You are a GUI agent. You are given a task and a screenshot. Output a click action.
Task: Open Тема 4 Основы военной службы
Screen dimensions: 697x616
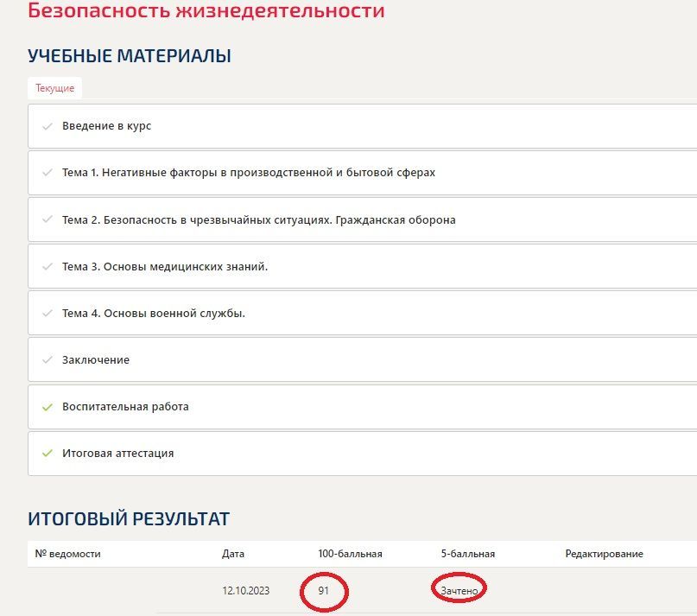[362, 313]
